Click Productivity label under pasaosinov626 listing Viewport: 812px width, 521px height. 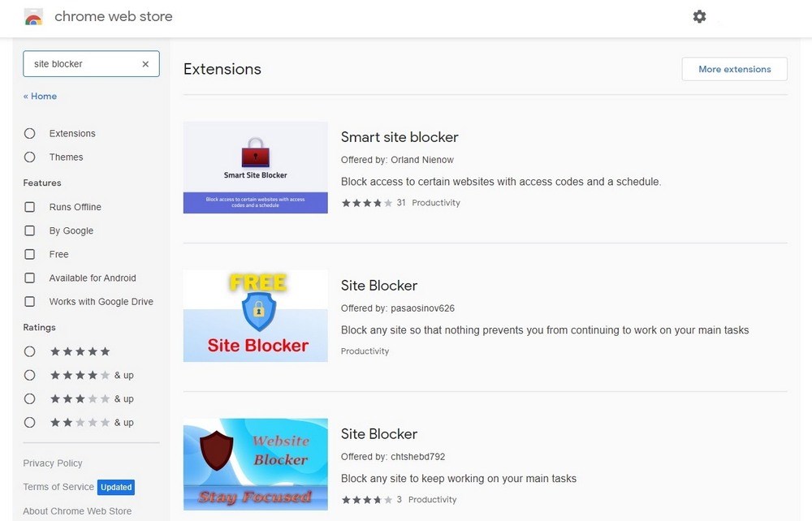click(365, 351)
